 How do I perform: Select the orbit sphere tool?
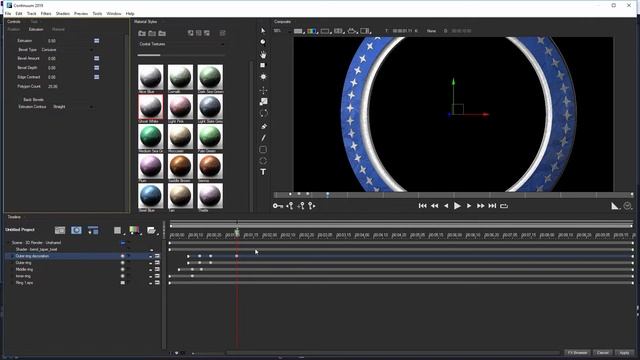pos(263,42)
